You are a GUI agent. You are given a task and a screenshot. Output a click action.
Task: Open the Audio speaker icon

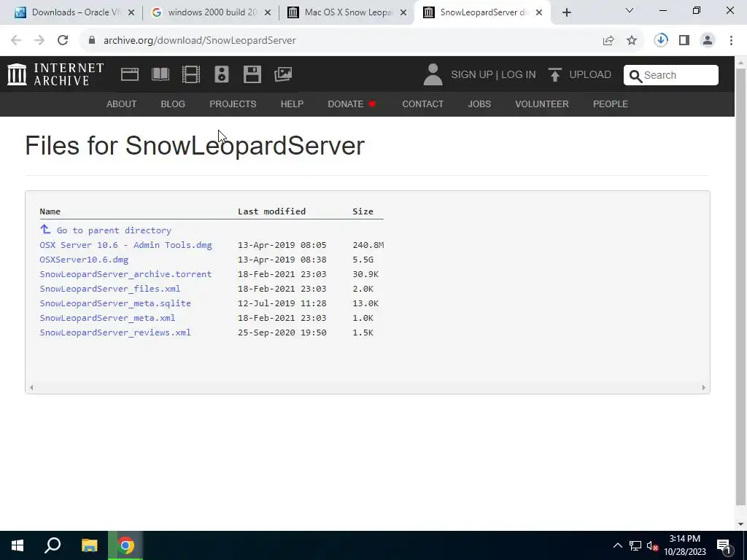tap(222, 74)
